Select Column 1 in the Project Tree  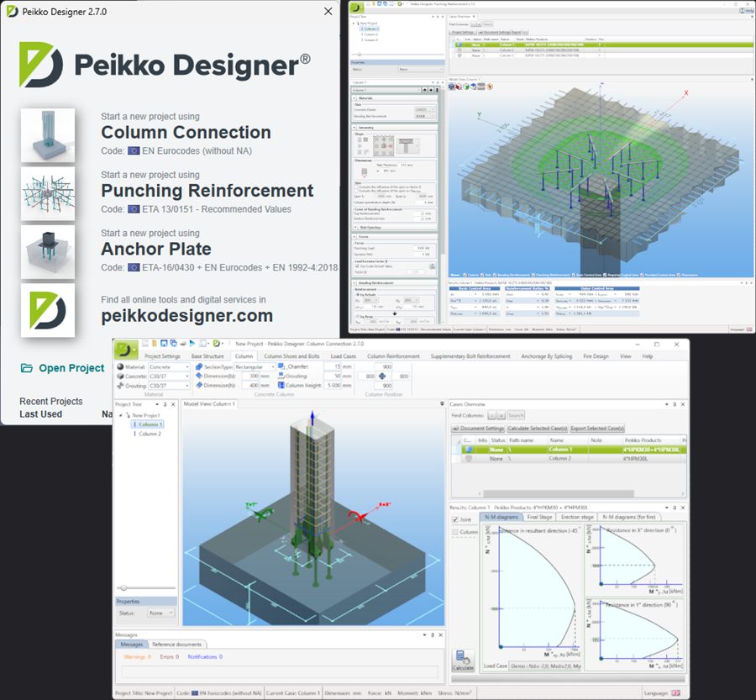coord(148,424)
